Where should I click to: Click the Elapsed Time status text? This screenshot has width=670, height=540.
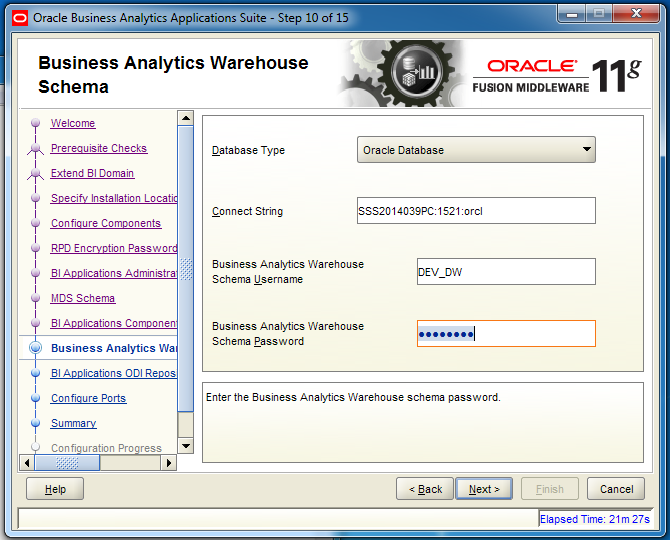pyautogui.click(x=594, y=519)
